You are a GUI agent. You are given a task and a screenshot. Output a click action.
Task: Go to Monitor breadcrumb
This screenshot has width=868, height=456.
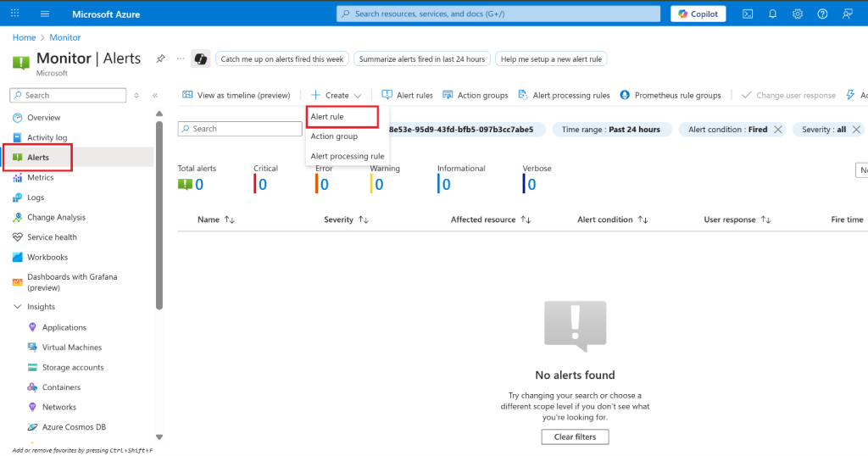coord(64,37)
